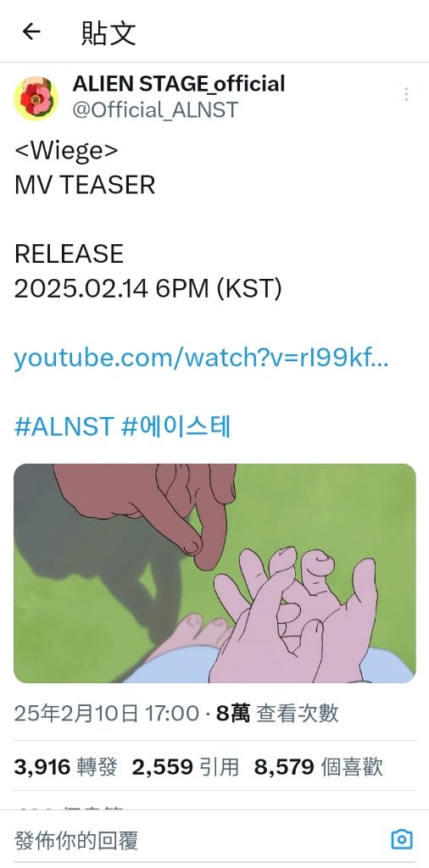Tap the 貼文 page title
Viewport: 429px width, 868px height.
[x=109, y=32]
